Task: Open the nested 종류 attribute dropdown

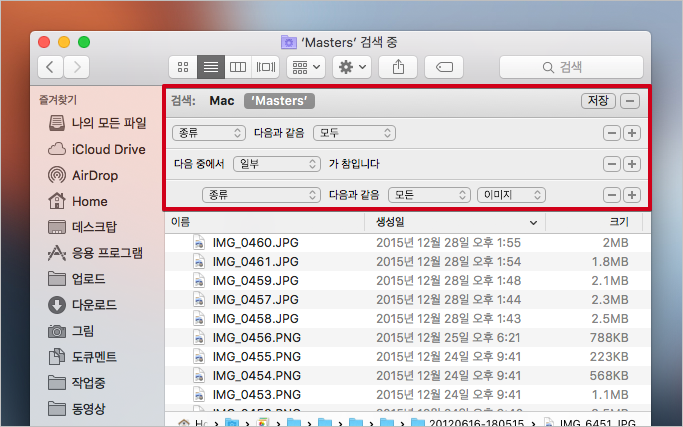Action: (x=261, y=195)
